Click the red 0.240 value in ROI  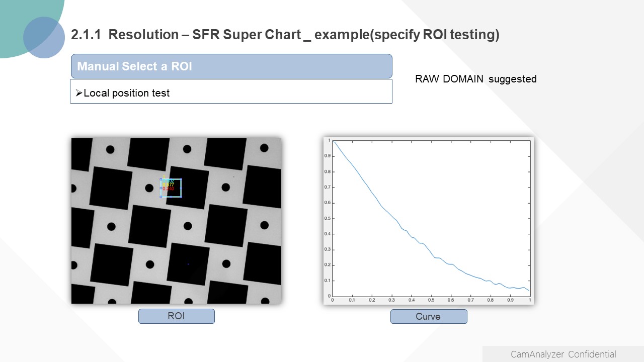[x=169, y=189]
